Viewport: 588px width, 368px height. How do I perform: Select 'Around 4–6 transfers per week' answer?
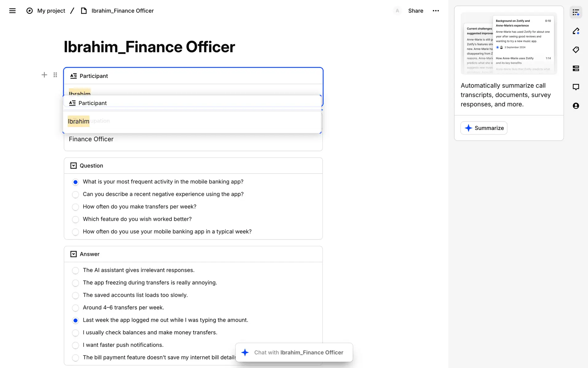75,308
